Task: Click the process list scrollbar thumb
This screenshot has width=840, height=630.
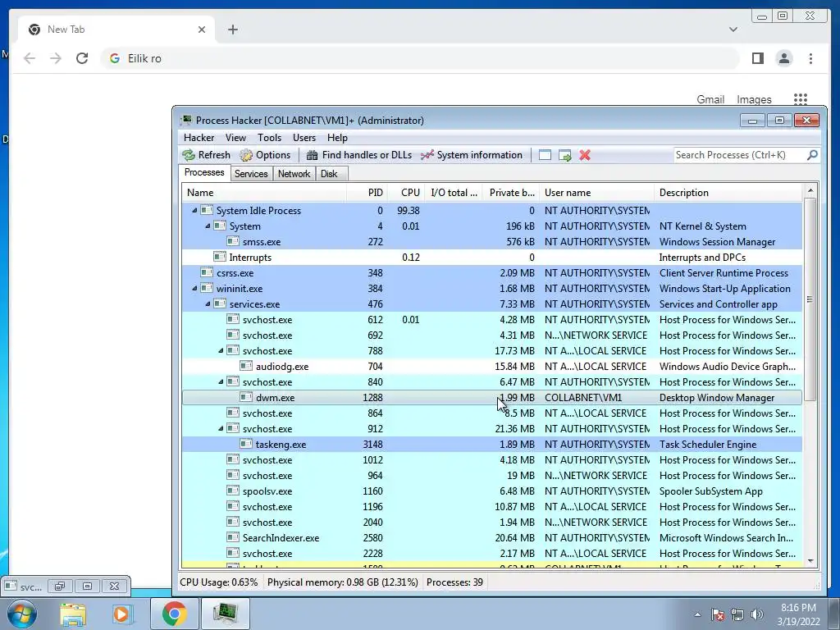Action: click(810, 299)
